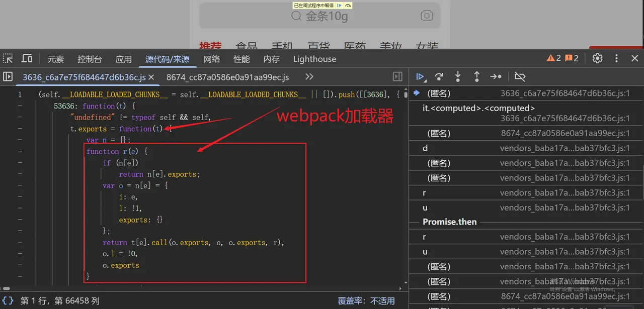Open the 8674_cc87a0586e0a91aa99ec.js file tab
This screenshot has height=309, width=644.
pos(227,77)
